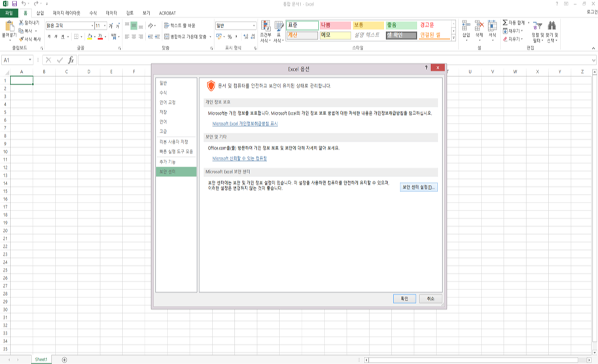Select 보안 센터 in options sidebar

tap(176, 172)
